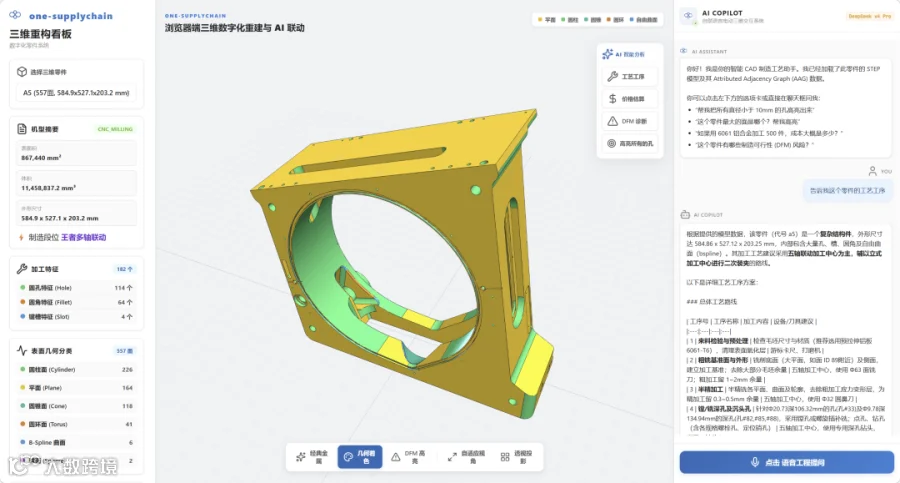This screenshot has width=900, height=483.
Task: Click the adaptive view expand-arrows button
Action: click(x=466, y=457)
